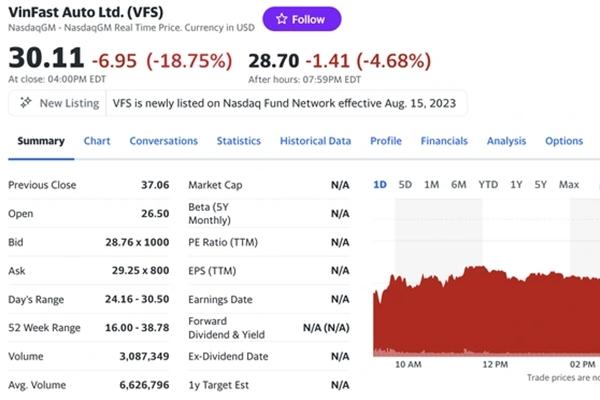Click the New Listing megaphone icon

(25, 103)
